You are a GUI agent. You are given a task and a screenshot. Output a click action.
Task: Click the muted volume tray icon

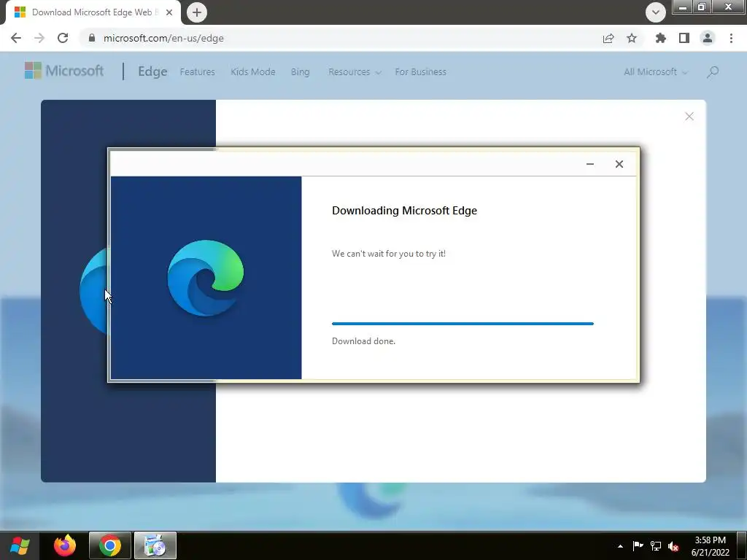coord(673,546)
